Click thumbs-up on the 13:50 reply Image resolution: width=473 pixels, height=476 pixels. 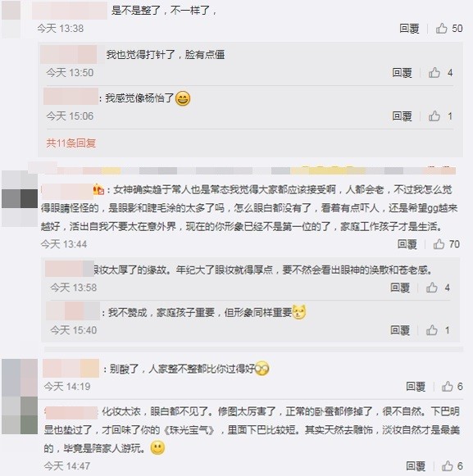click(434, 73)
